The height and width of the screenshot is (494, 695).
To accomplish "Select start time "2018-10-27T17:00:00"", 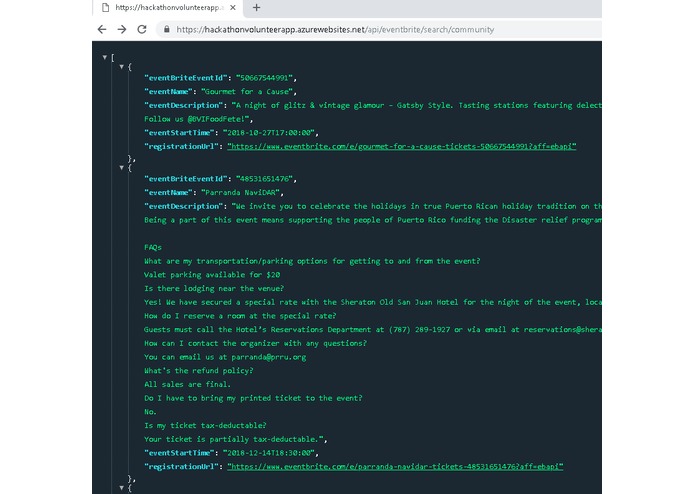I will click(269, 133).
